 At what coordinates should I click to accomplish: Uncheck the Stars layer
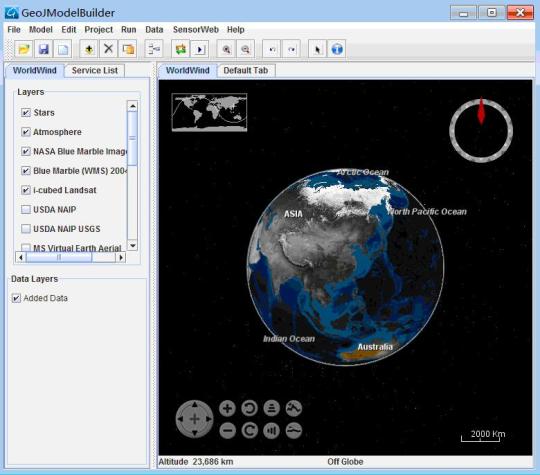26,113
